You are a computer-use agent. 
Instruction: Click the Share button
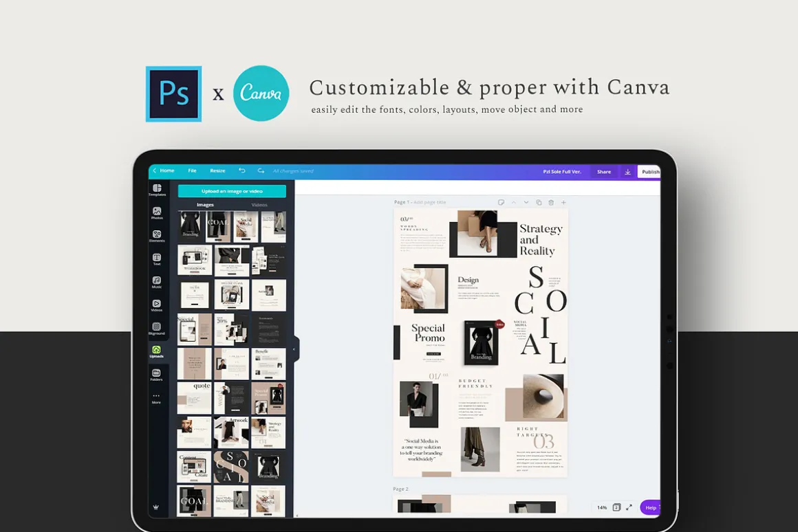(x=604, y=172)
